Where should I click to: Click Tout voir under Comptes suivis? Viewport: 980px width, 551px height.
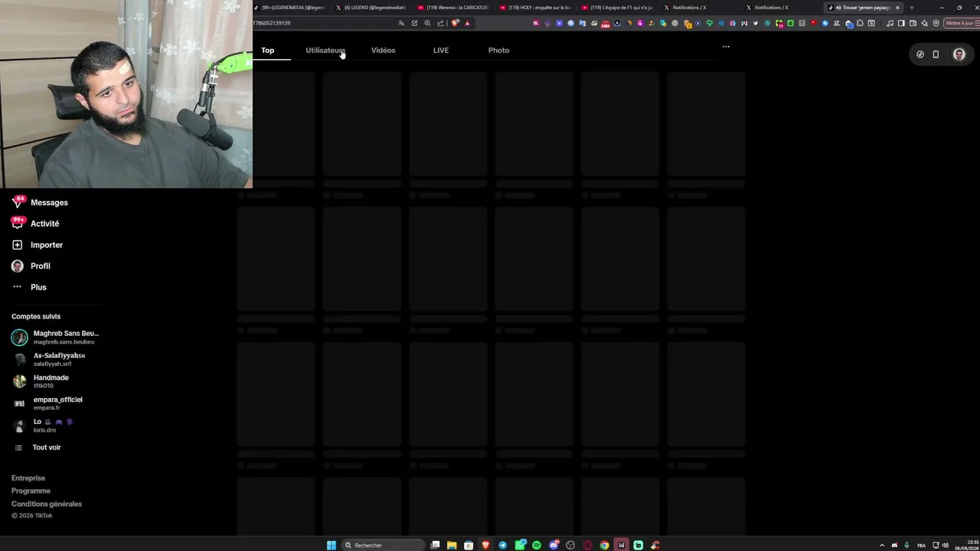[x=47, y=448]
